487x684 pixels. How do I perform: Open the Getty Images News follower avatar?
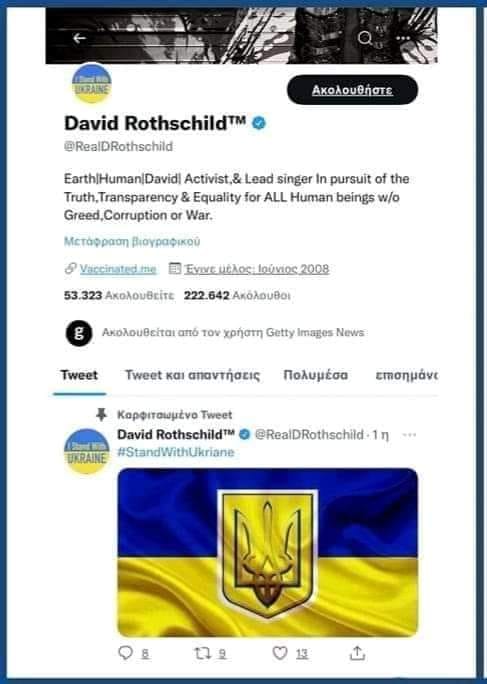coord(79,333)
